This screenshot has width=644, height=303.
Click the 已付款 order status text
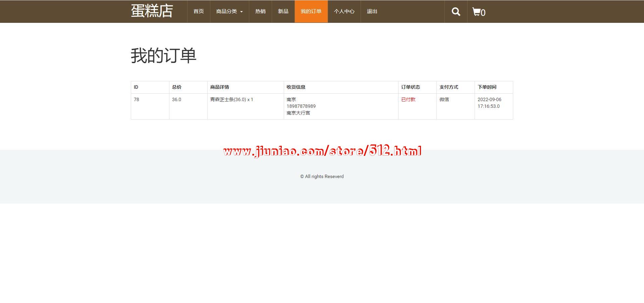coord(408,99)
